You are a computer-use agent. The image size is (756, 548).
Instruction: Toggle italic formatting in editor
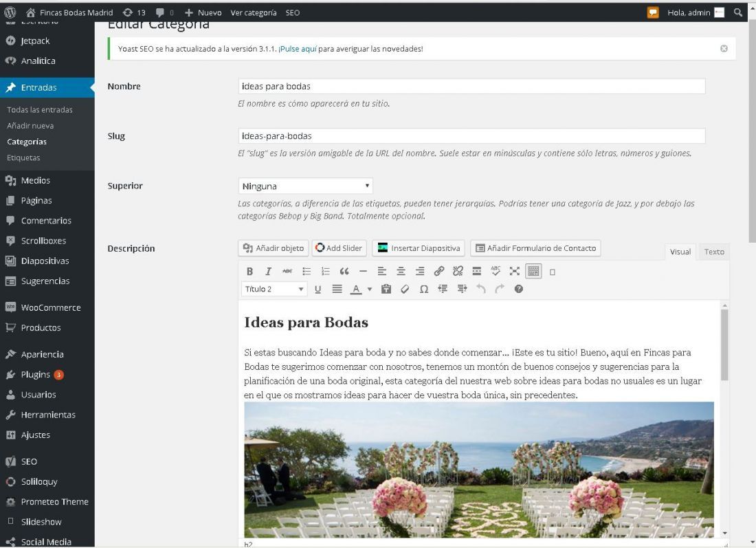(x=269, y=272)
